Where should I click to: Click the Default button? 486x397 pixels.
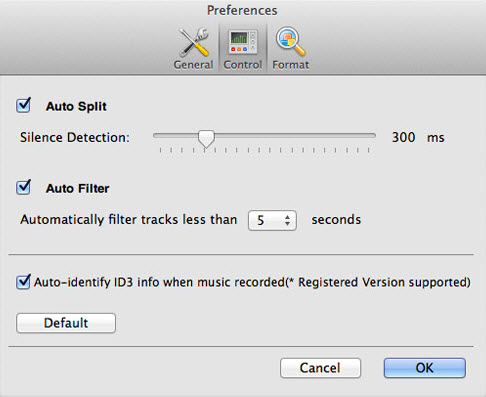point(66,323)
